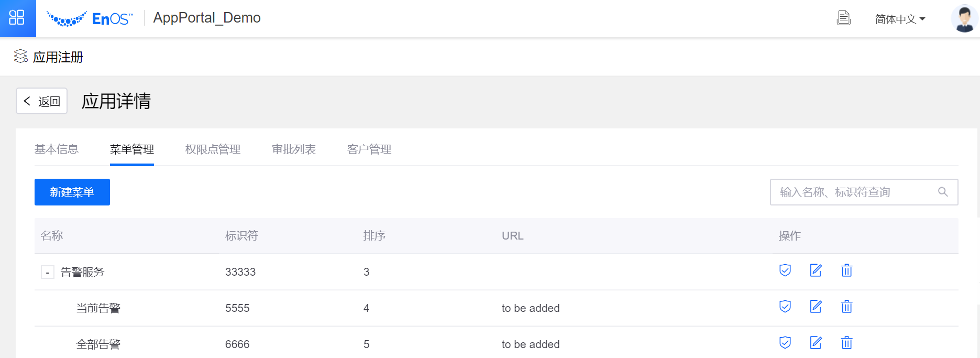Switch to the 权限点管理 tab

[213, 149]
